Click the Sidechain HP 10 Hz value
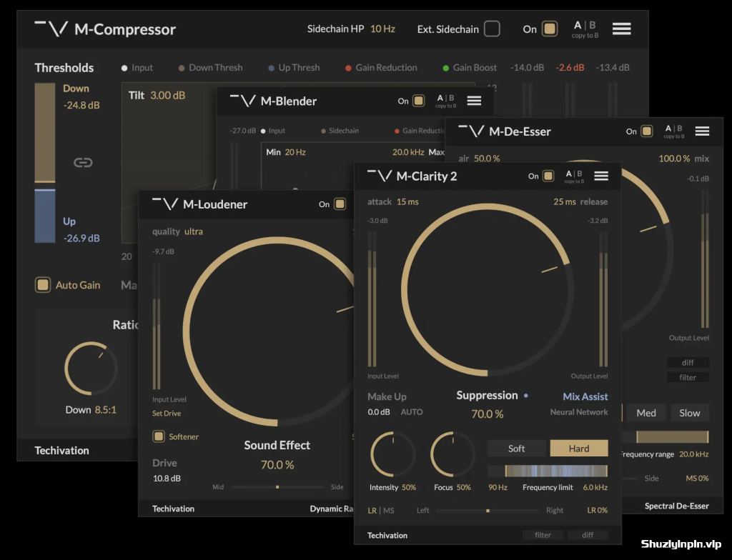Image resolution: width=732 pixels, height=560 pixels. 382,29
